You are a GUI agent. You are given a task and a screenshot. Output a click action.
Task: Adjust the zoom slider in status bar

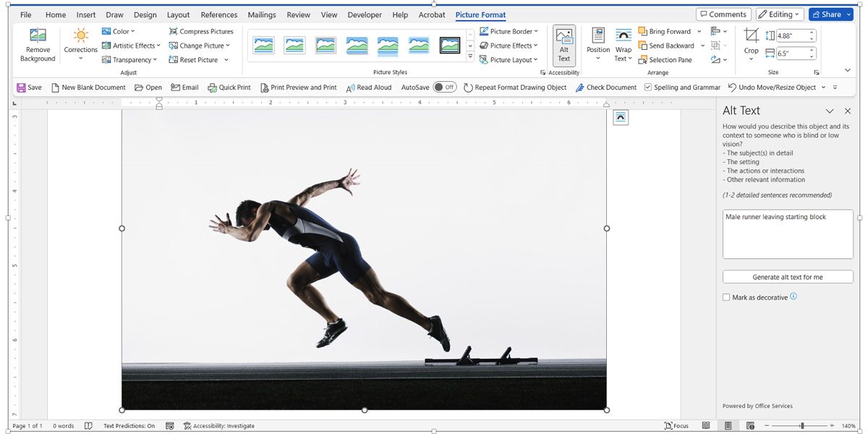(801, 426)
